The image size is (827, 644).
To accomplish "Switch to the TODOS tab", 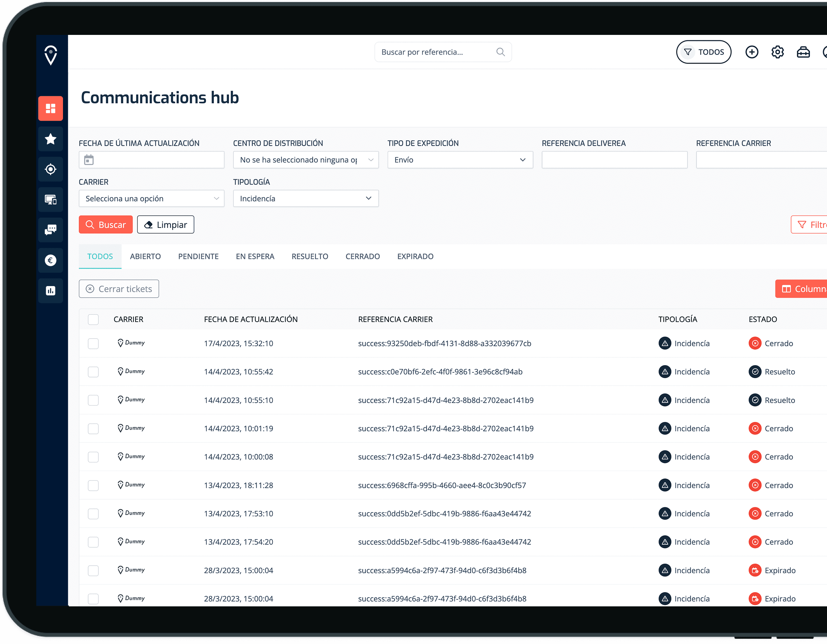I will coord(100,256).
